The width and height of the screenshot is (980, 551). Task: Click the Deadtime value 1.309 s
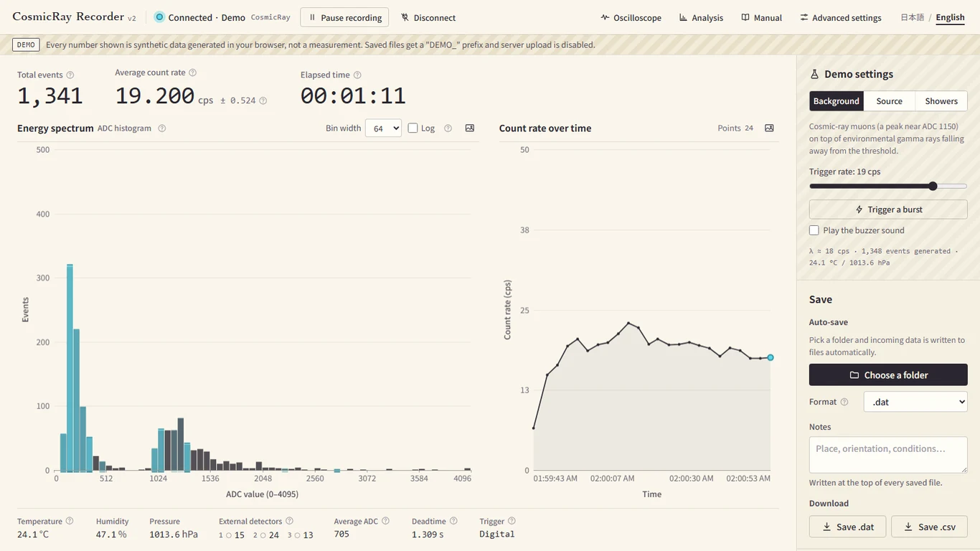[x=428, y=534]
